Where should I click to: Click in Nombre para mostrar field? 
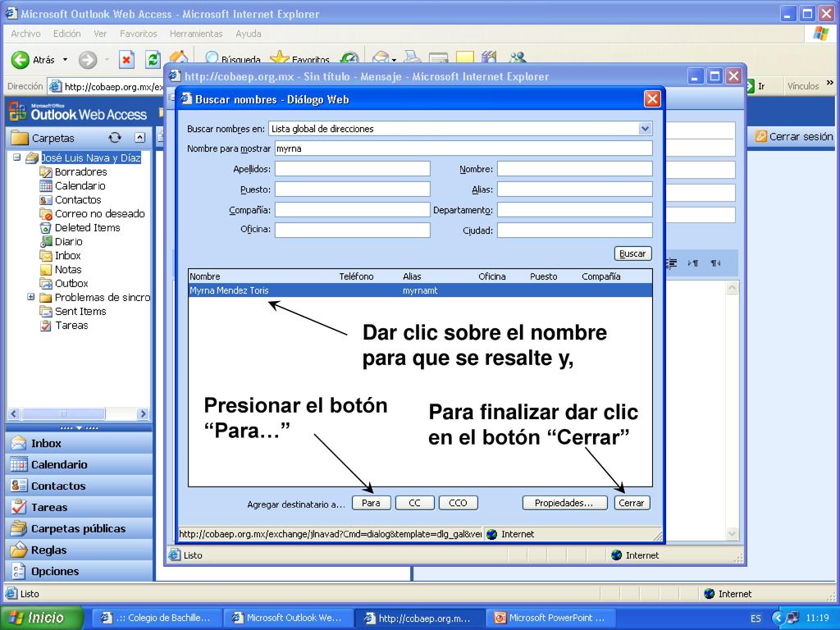point(463,148)
